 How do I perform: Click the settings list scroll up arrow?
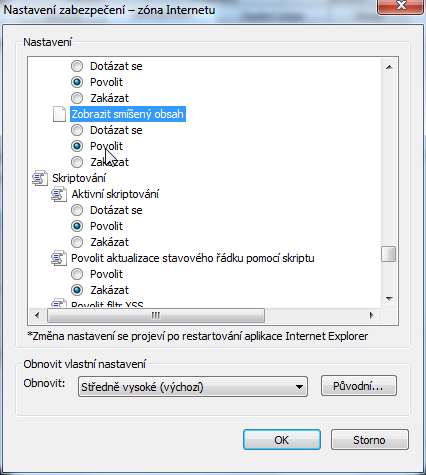click(x=389, y=67)
